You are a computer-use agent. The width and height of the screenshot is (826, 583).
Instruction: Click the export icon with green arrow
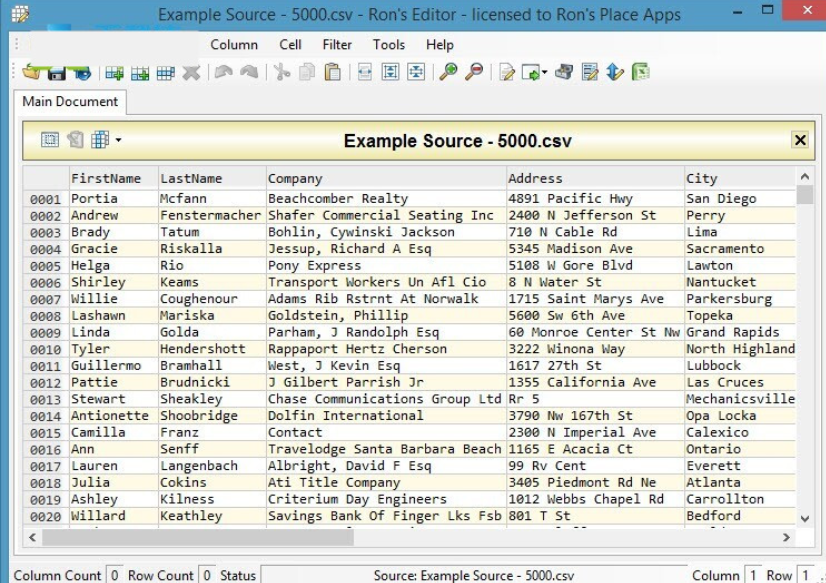(x=531, y=73)
